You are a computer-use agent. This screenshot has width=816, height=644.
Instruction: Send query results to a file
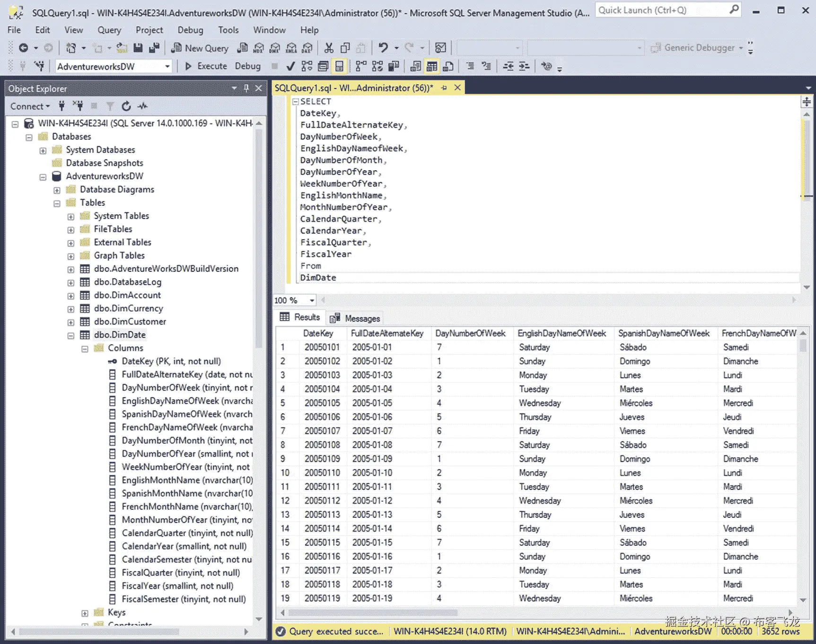point(447,66)
